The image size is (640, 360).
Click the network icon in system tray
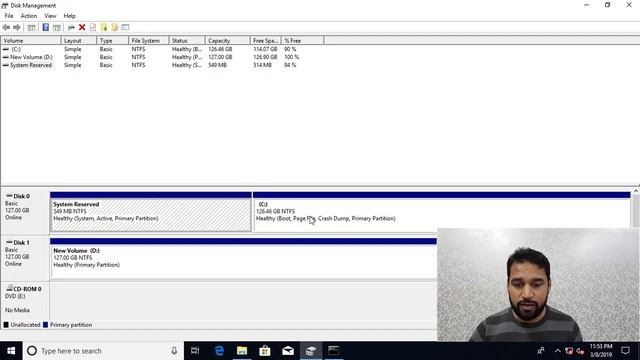click(x=569, y=351)
